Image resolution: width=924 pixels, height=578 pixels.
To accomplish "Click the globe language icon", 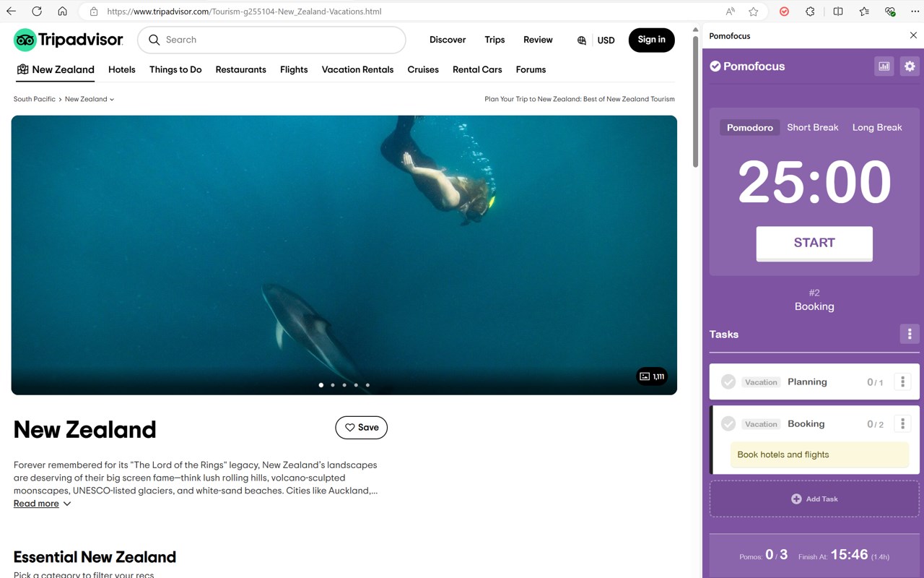I will tap(582, 40).
